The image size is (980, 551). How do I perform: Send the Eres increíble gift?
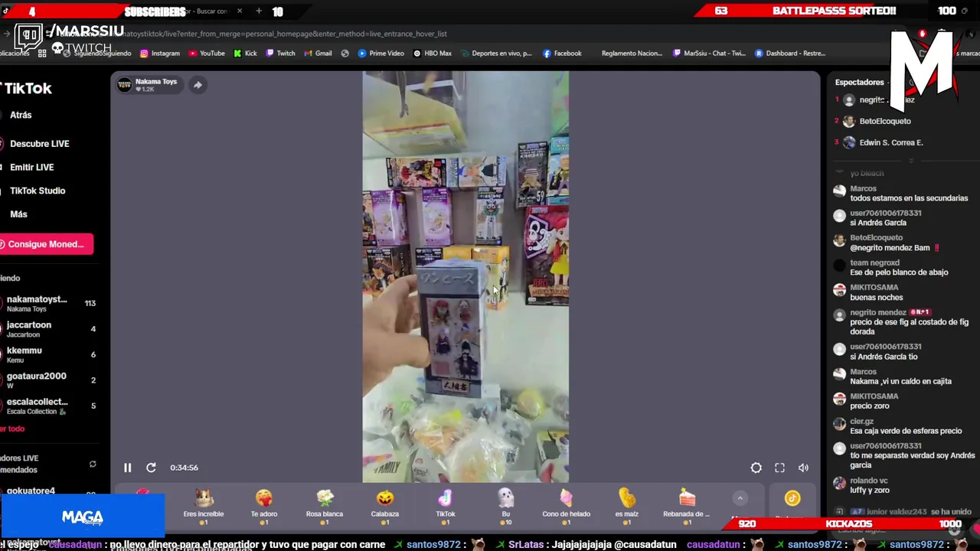tap(204, 506)
